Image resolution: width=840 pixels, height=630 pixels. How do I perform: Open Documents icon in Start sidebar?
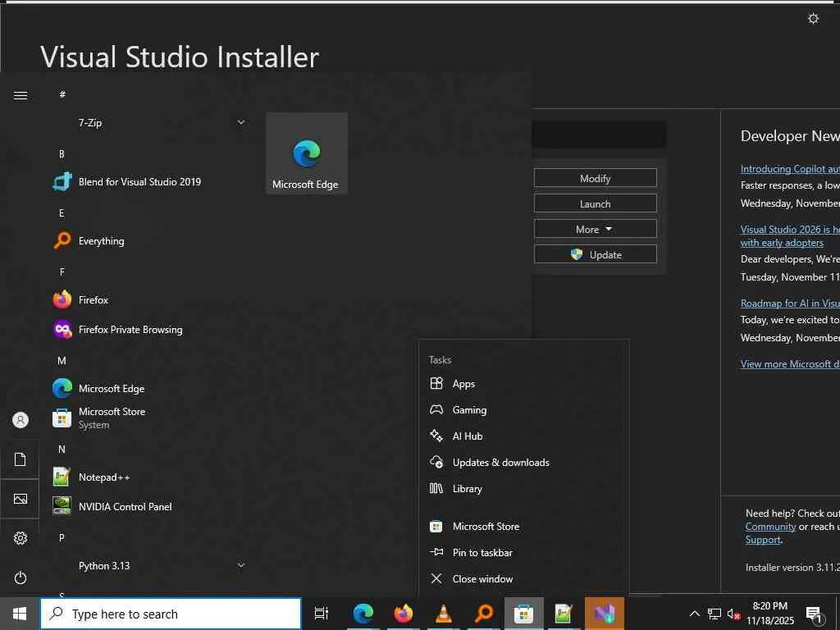click(21, 459)
